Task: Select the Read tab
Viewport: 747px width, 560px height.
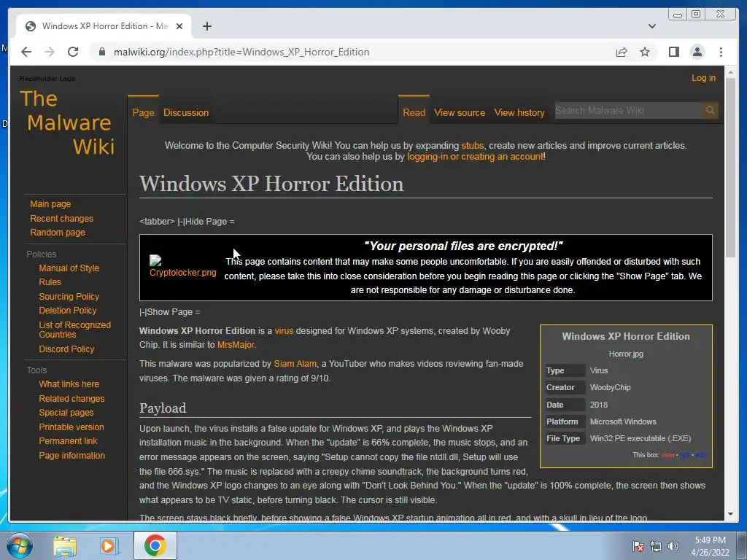Action: [414, 113]
